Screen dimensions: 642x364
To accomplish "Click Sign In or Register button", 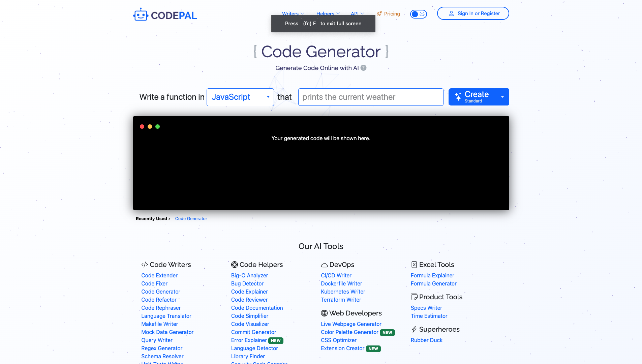I will (x=473, y=13).
